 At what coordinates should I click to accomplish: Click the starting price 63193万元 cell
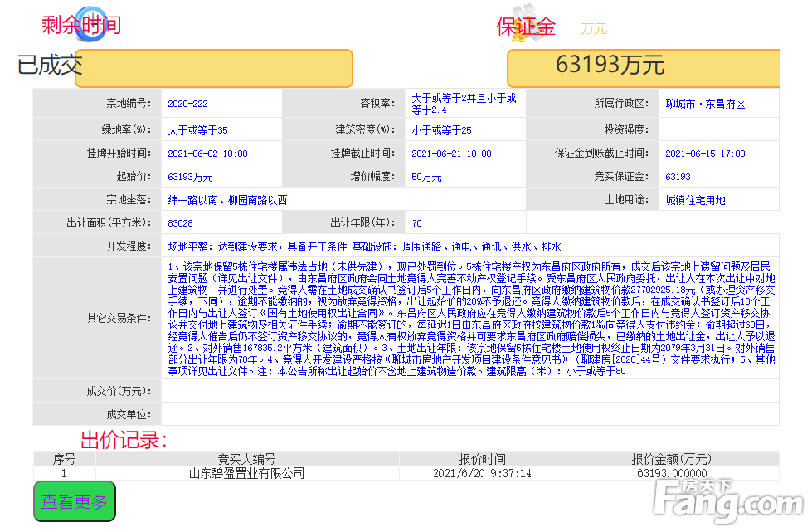pos(190,177)
